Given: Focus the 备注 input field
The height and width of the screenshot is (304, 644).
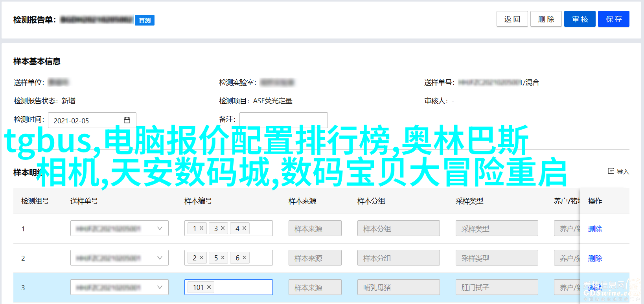Looking at the screenshot, I should (x=283, y=120).
